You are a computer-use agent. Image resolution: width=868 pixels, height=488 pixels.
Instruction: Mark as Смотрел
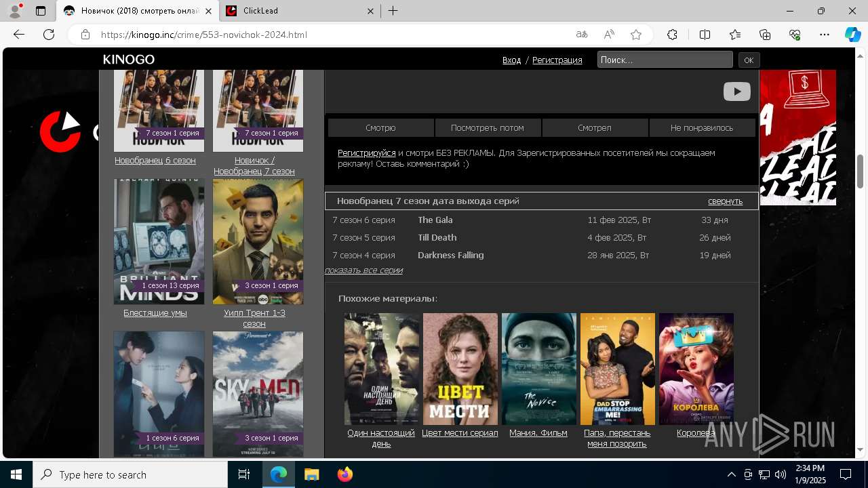[595, 127]
